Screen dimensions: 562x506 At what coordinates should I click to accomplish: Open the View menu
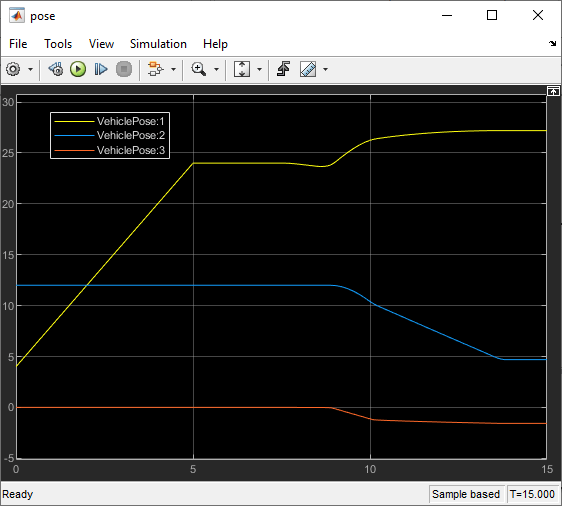(101, 44)
